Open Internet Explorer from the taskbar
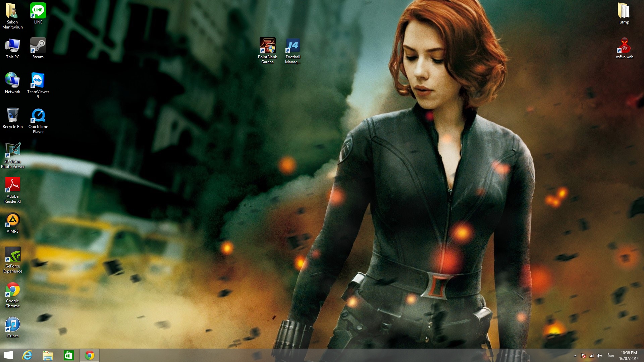 (27, 355)
